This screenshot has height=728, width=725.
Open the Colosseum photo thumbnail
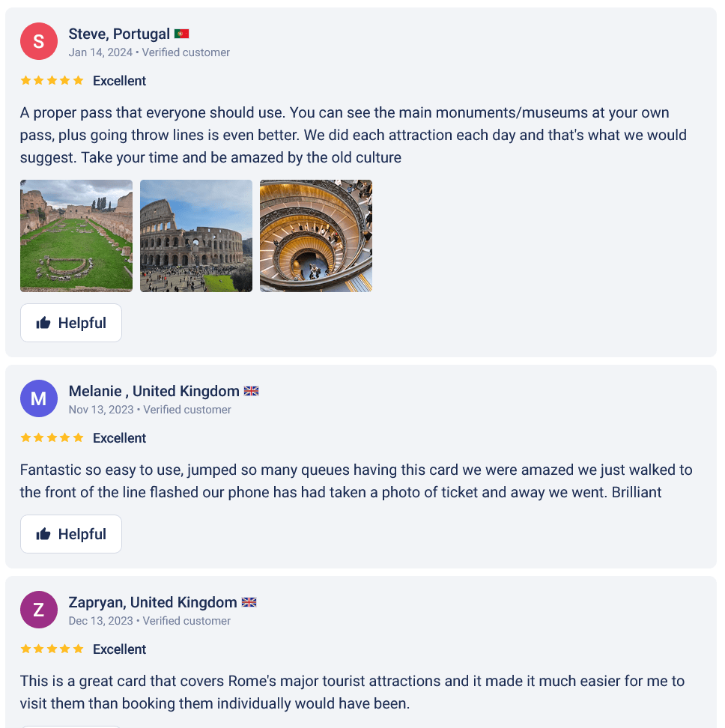pos(195,235)
